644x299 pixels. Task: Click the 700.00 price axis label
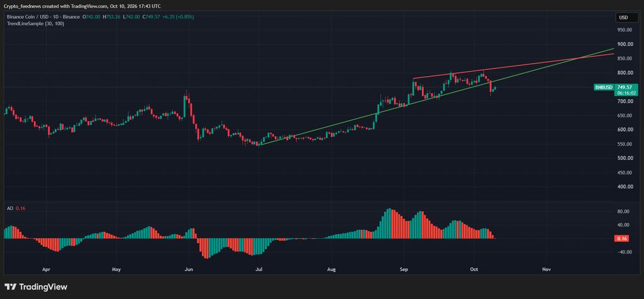click(625, 101)
